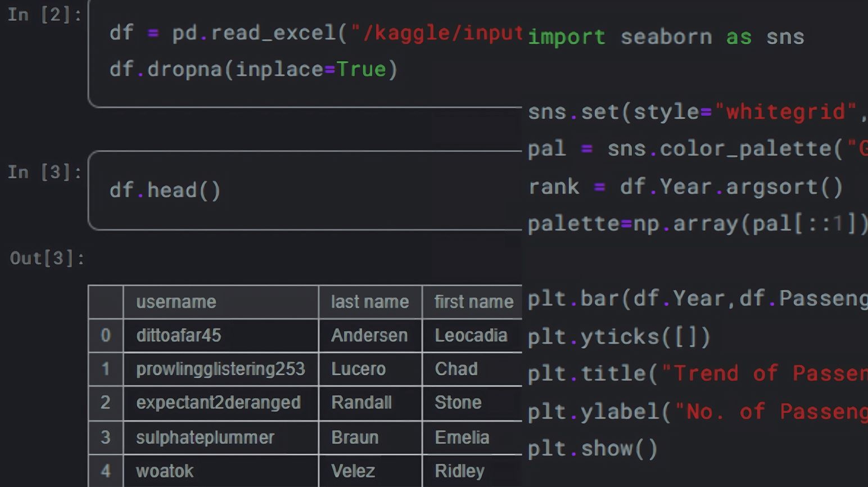Screen dimensions: 868x487
Task: Click the plt.title("Trend of line
Action: (697, 373)
